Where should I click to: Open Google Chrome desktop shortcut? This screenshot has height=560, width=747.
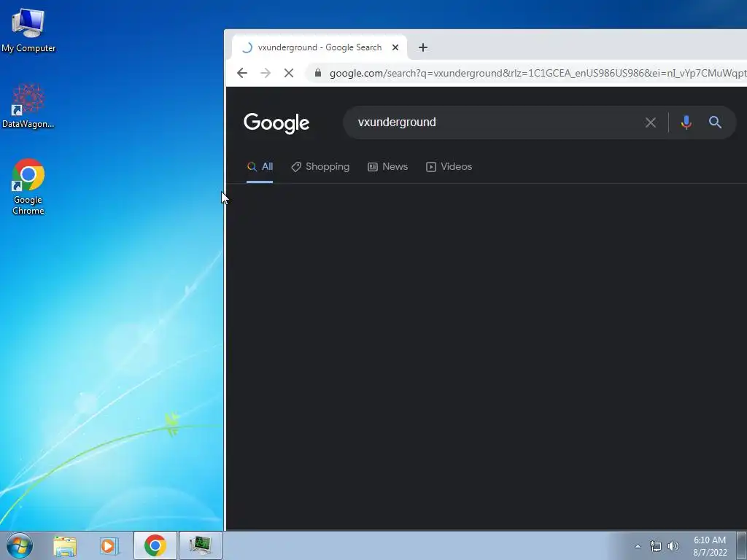(28, 187)
